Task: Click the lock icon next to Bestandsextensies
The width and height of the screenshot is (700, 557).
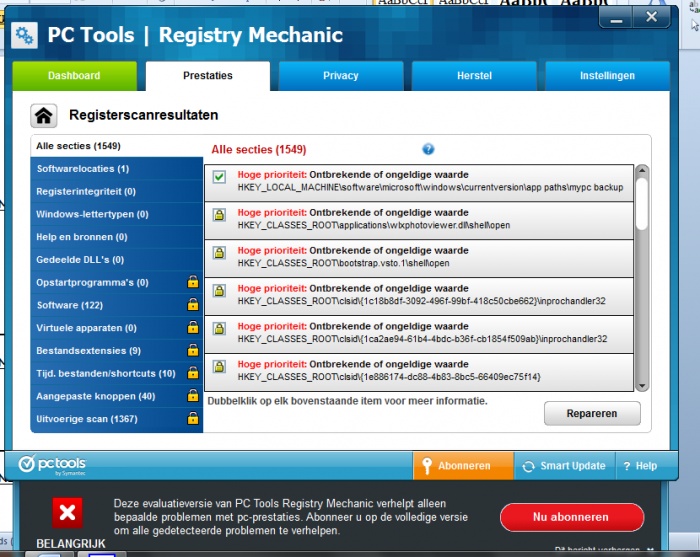Action: pos(192,350)
